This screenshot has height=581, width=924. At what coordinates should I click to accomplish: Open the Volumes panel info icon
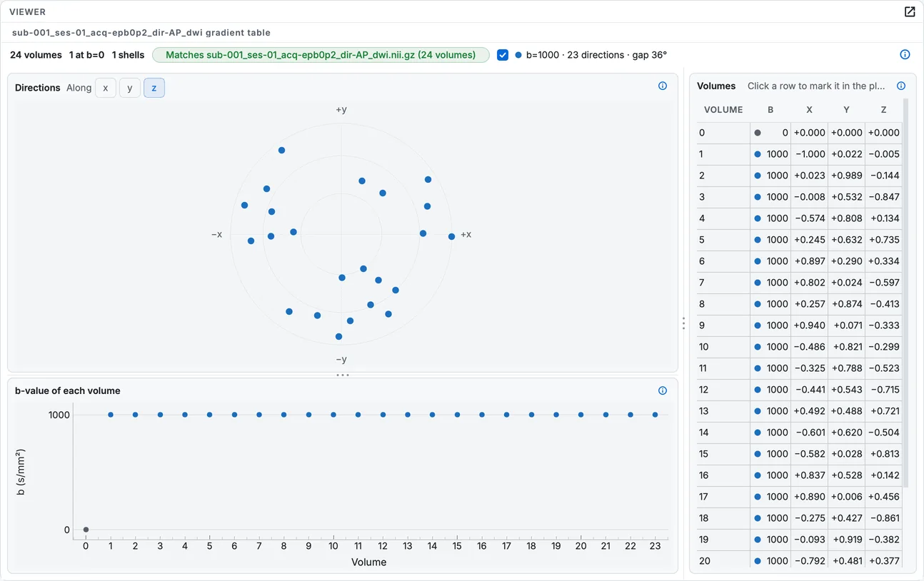(x=901, y=86)
